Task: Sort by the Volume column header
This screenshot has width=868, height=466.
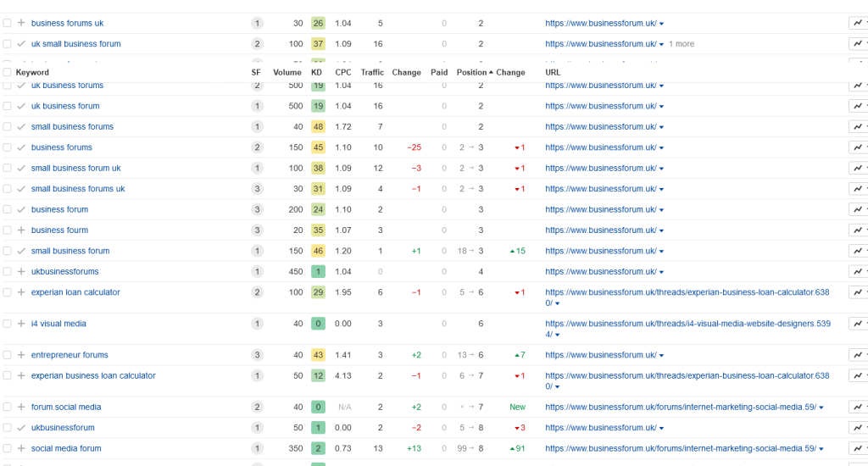Action: 287,73
